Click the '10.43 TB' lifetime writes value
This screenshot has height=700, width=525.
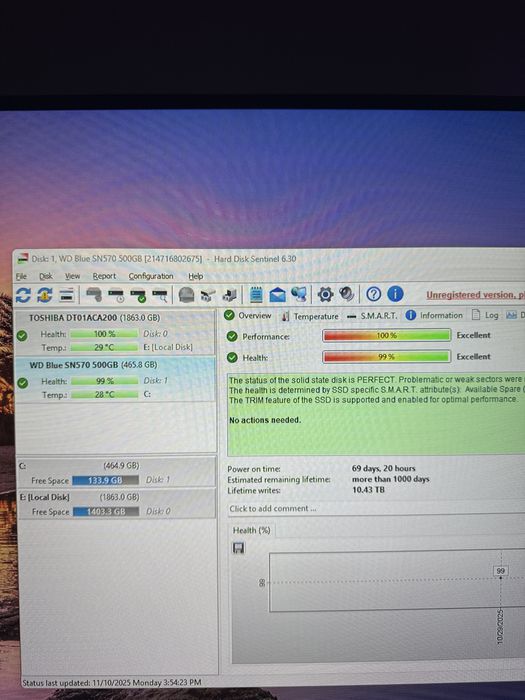click(x=368, y=490)
